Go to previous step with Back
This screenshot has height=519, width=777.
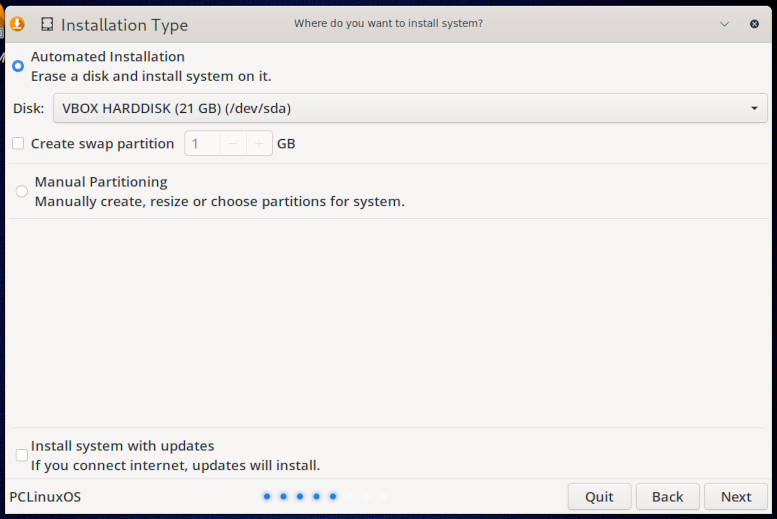(667, 497)
